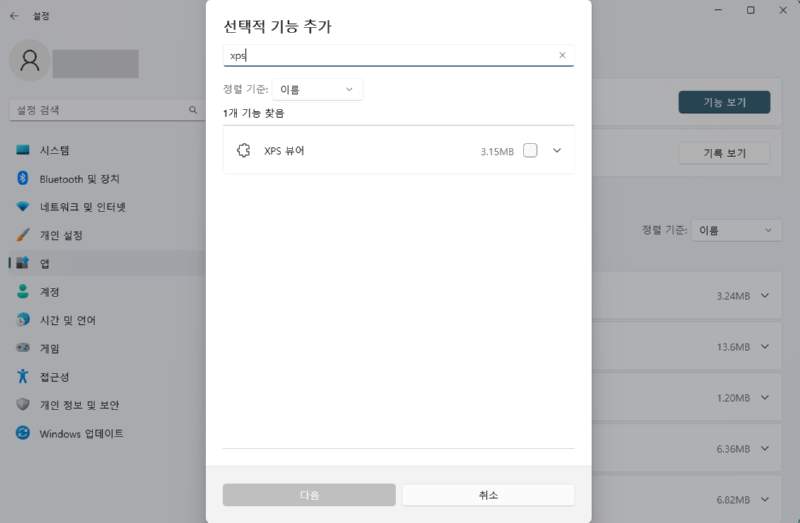Open the 정렬 기준 dropdown in dialog

click(317, 90)
